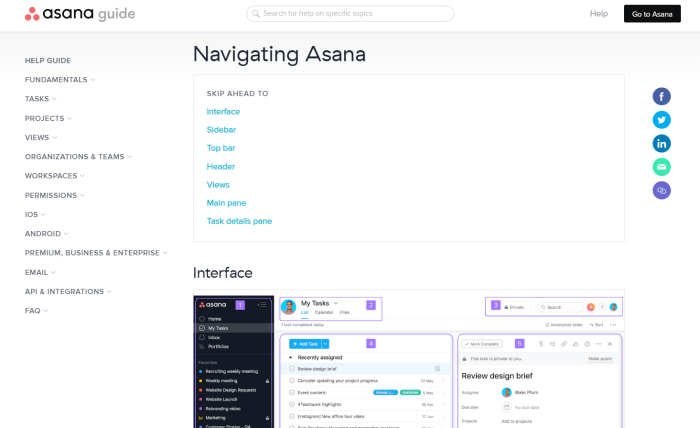Click the orange plus button in the embedded top bar
The image size is (700, 428).
click(591, 307)
